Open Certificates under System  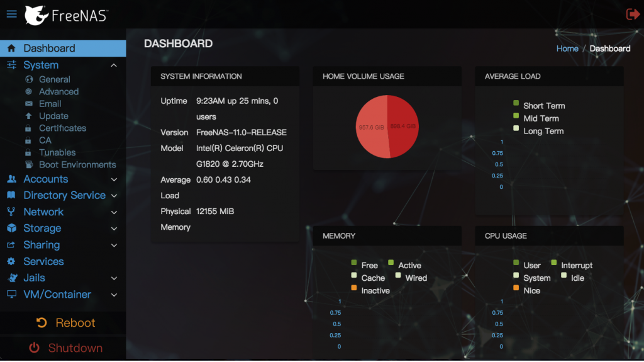tap(62, 128)
